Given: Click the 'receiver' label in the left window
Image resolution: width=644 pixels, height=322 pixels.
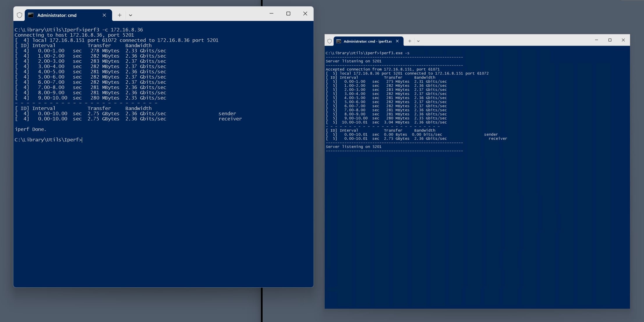Looking at the screenshot, I should click(x=230, y=119).
